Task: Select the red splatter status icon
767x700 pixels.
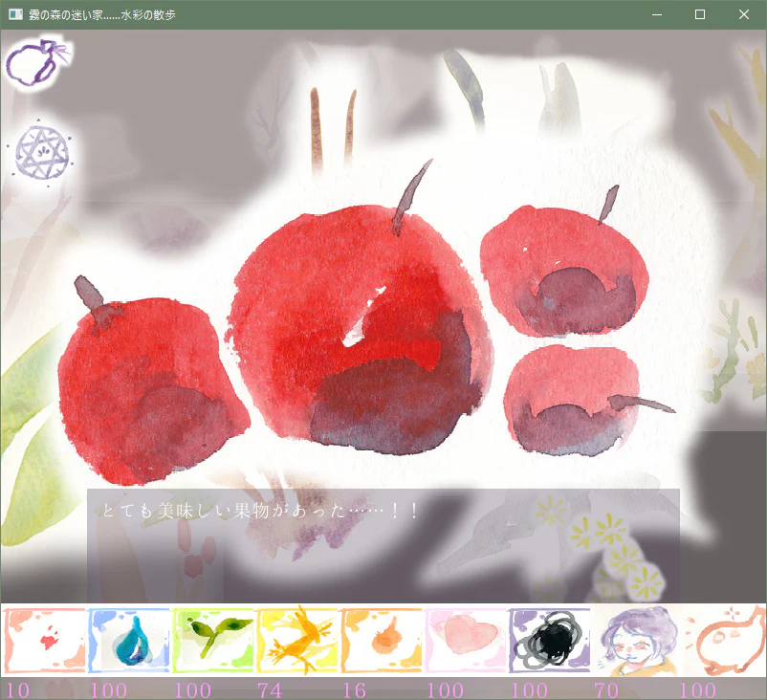Action: pyautogui.click(x=44, y=638)
